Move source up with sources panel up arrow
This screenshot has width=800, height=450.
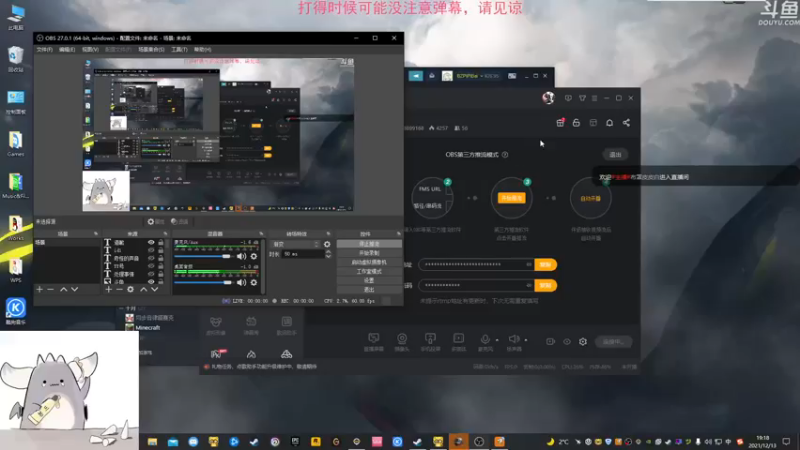click(x=143, y=289)
